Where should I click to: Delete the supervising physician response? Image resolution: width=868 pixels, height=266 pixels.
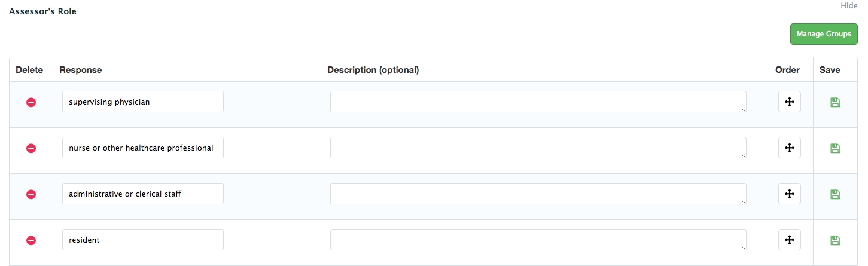point(31,102)
